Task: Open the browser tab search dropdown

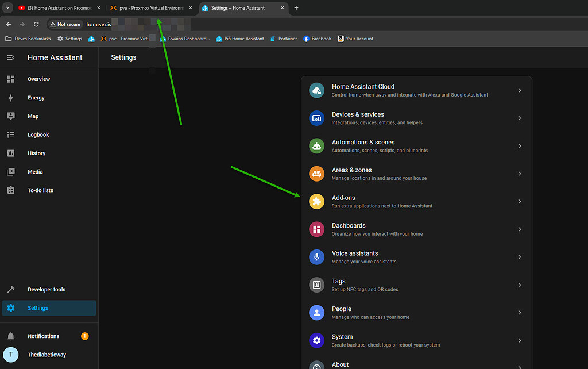Action: pos(7,8)
